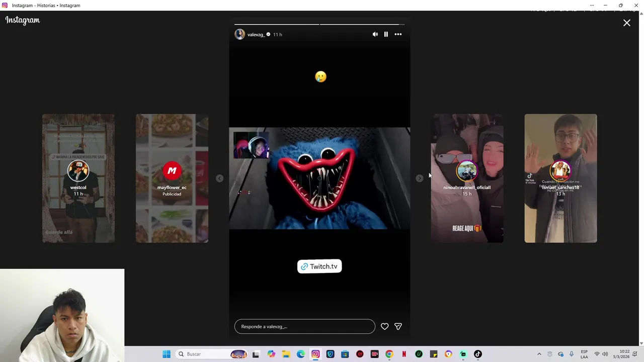
Task: Open the green U taskbar app
Action: click(x=419, y=354)
